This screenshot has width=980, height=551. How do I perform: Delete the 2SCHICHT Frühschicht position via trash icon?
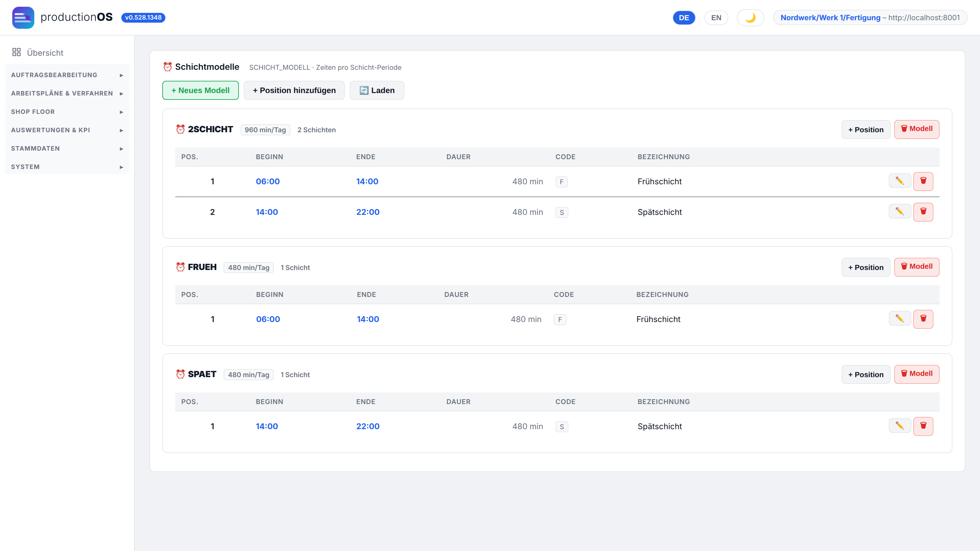point(923,181)
